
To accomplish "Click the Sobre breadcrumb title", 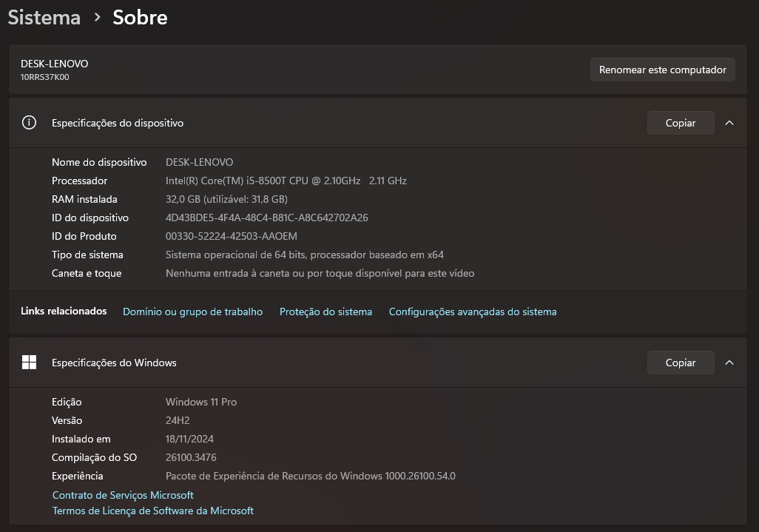I will pyautogui.click(x=140, y=18).
